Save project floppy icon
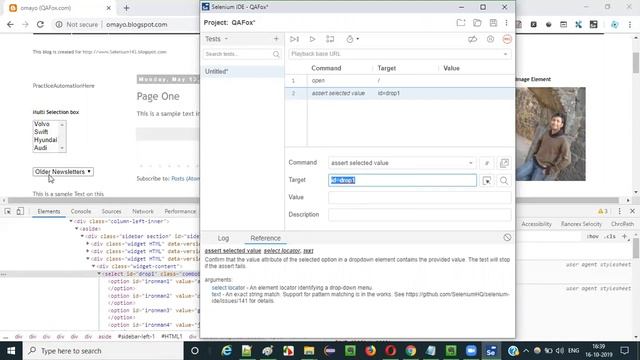Viewport: 640px width, 360px height. pos(493,23)
